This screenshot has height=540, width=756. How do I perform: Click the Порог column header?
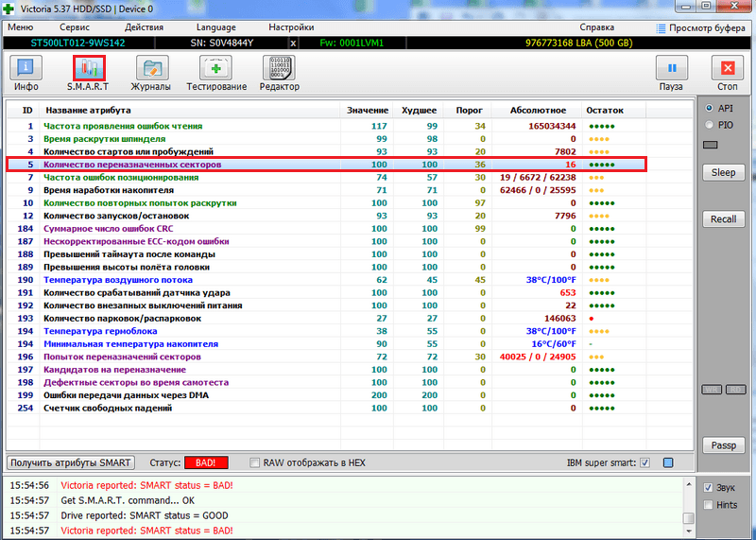coord(468,110)
